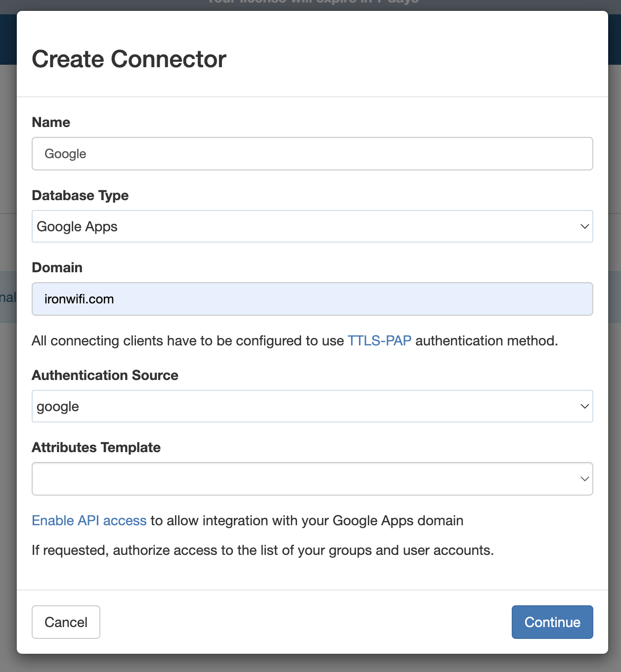Open the Authentication Source dropdown
This screenshot has height=672, width=621.
(312, 406)
